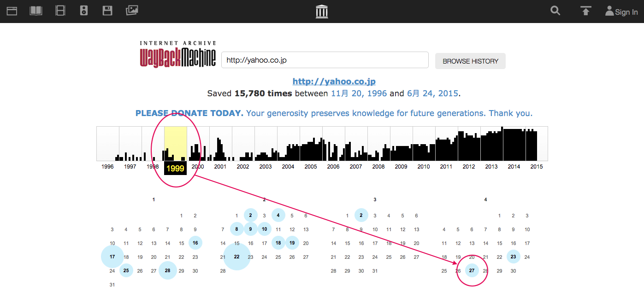Open the February 10 snapshot
Screen dimensions: 644x292
pos(265,229)
